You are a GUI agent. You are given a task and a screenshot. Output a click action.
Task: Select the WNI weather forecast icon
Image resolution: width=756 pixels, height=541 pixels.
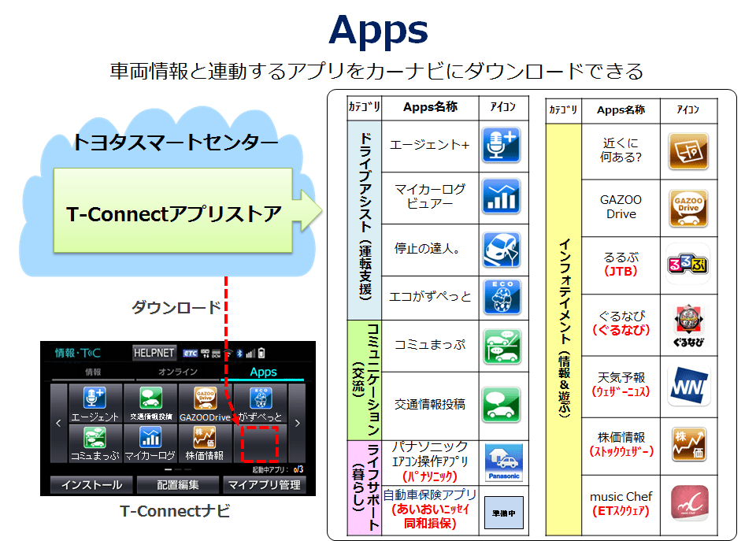coord(688,386)
